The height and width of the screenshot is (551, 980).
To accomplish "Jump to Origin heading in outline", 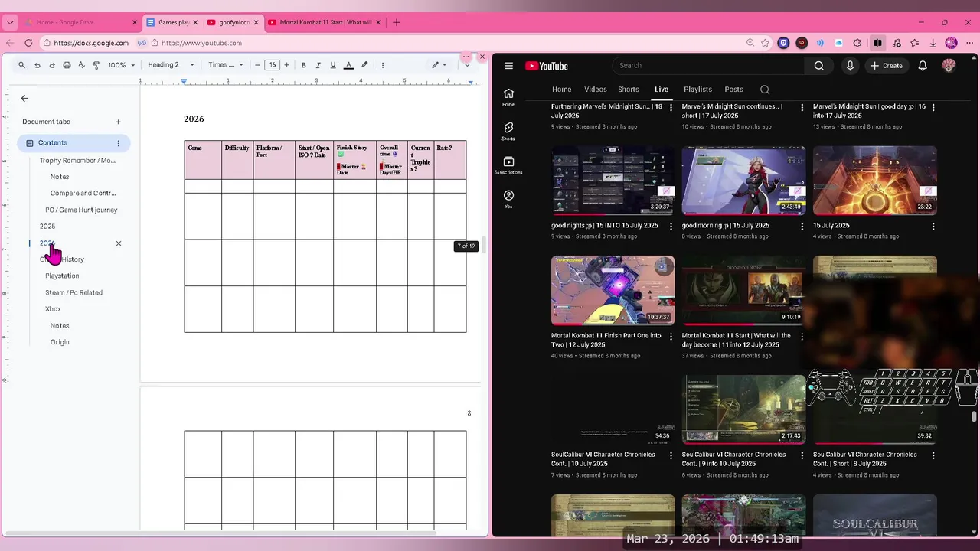I will click(x=60, y=342).
